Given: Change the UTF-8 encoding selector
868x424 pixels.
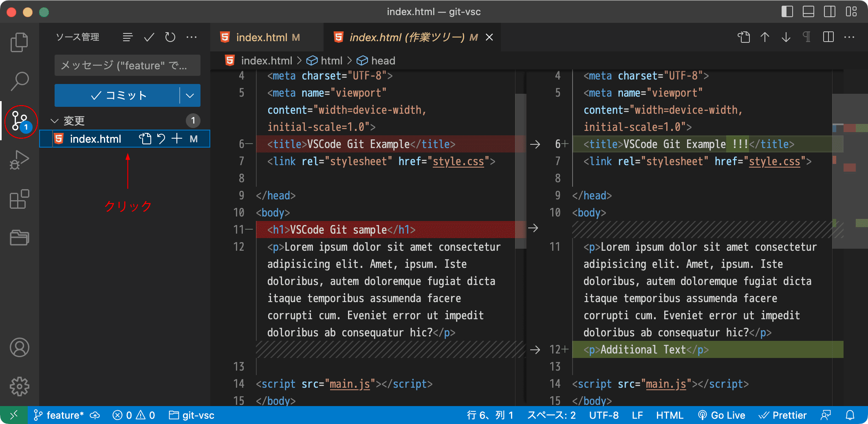Looking at the screenshot, I should tap(604, 415).
